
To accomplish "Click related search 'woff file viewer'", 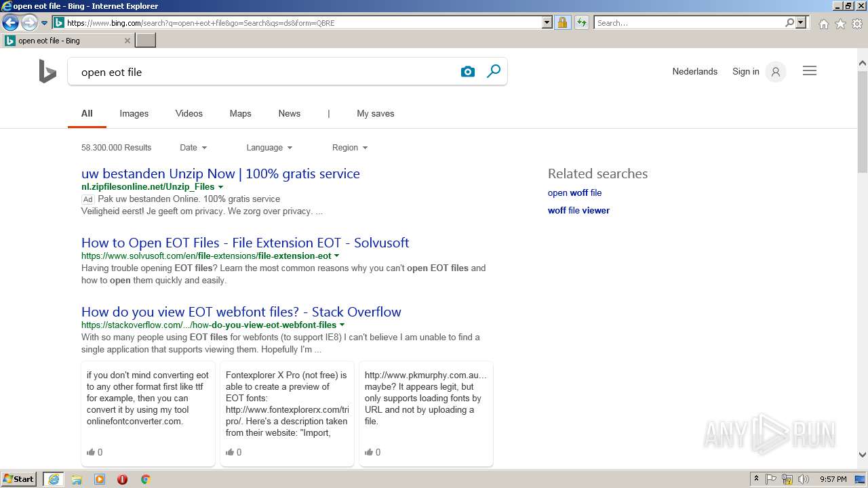I will tap(579, 211).
